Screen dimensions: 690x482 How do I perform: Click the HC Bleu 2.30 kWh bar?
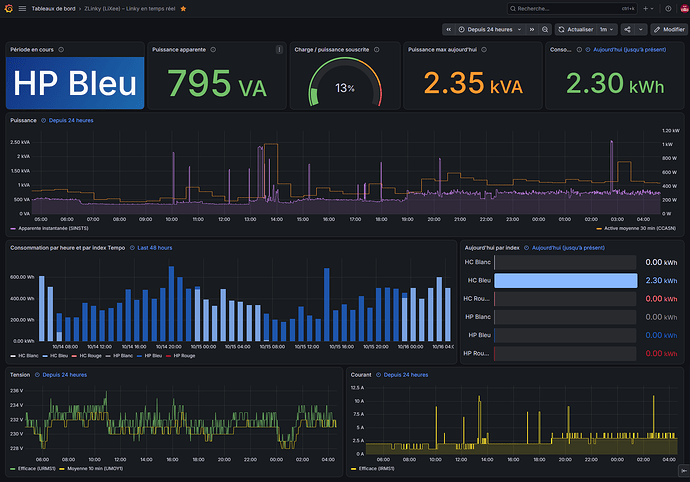pyautogui.click(x=565, y=281)
